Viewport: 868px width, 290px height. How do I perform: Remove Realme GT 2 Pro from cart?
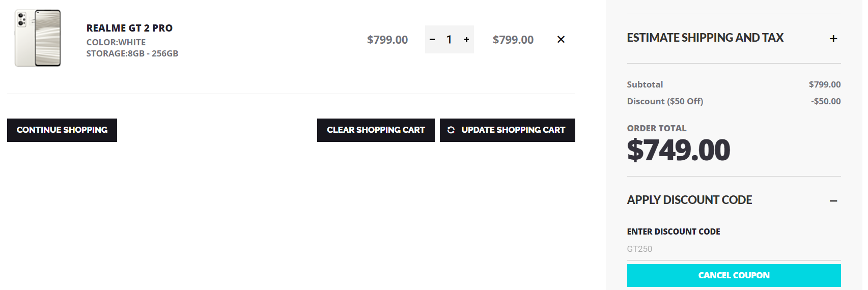pos(561,40)
